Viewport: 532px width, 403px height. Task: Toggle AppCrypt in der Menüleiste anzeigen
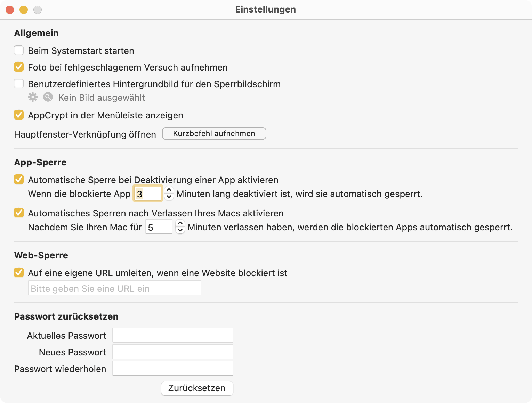click(x=19, y=115)
